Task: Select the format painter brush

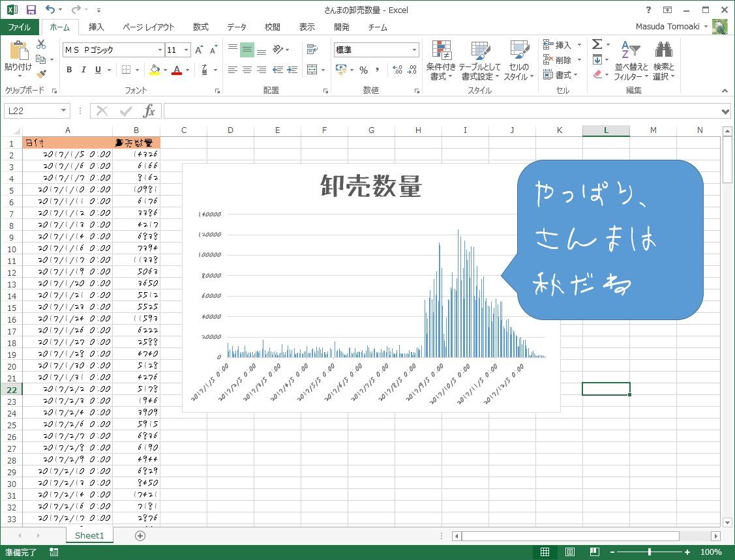Action: tap(41, 74)
